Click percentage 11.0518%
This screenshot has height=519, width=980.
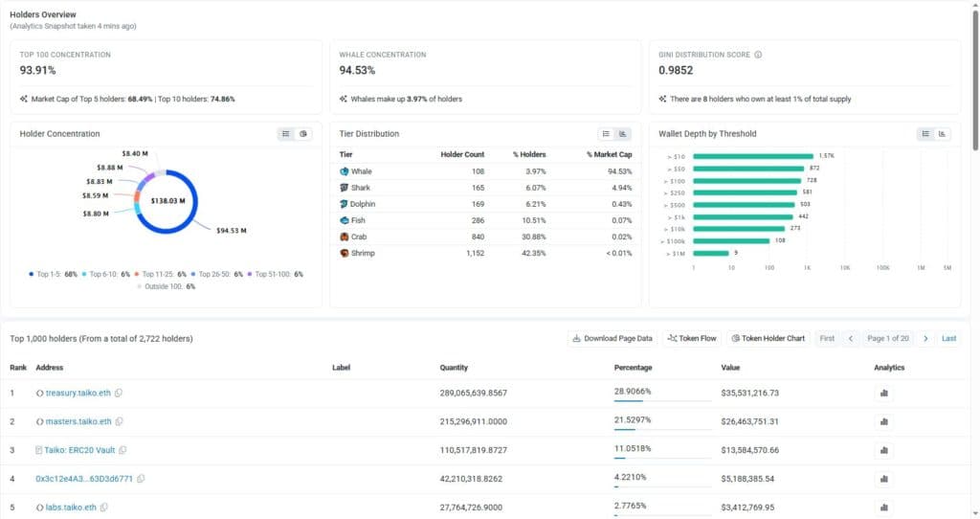[633, 448]
